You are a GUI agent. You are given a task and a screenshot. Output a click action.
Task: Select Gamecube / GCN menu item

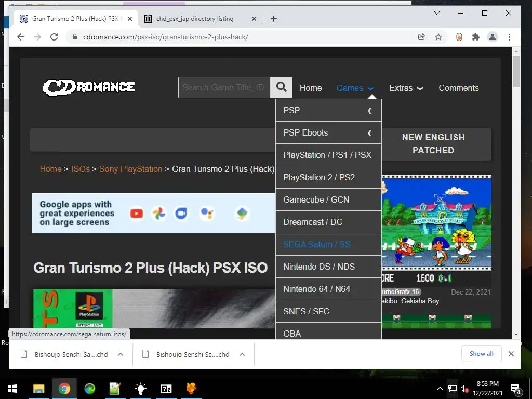click(328, 200)
